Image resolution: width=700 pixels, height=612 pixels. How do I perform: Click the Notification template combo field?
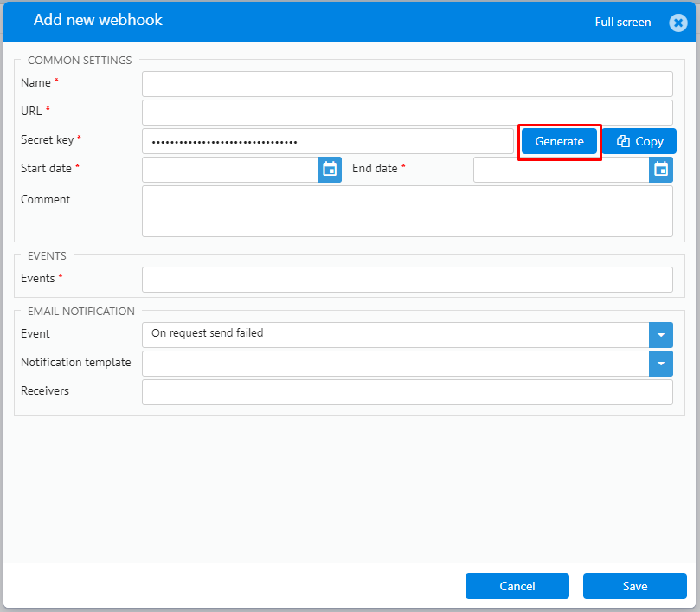[395, 364]
